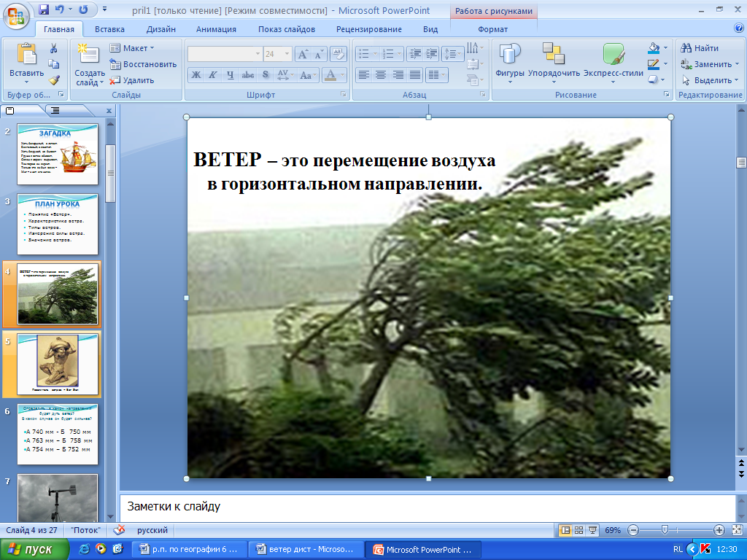The image size is (747, 560).
Task: Cut selection with scissors icon
Action: pos(53,48)
